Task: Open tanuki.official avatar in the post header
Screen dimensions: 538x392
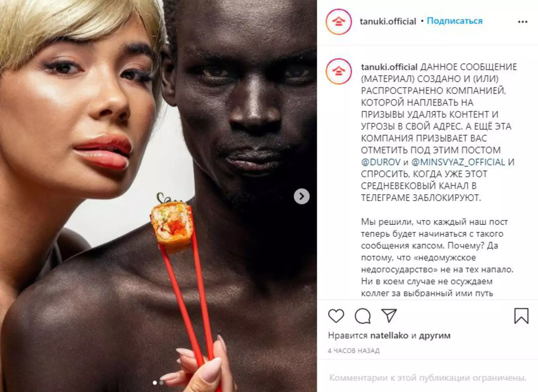Action: click(339, 22)
